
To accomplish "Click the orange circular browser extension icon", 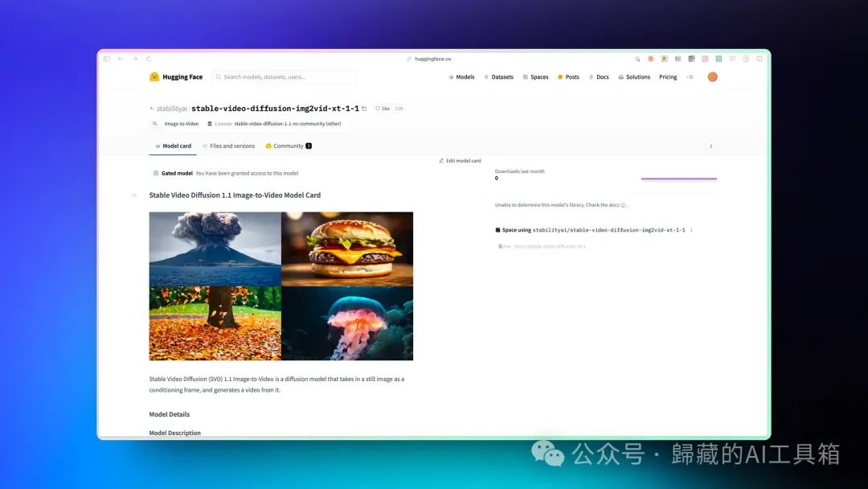I will [x=651, y=59].
